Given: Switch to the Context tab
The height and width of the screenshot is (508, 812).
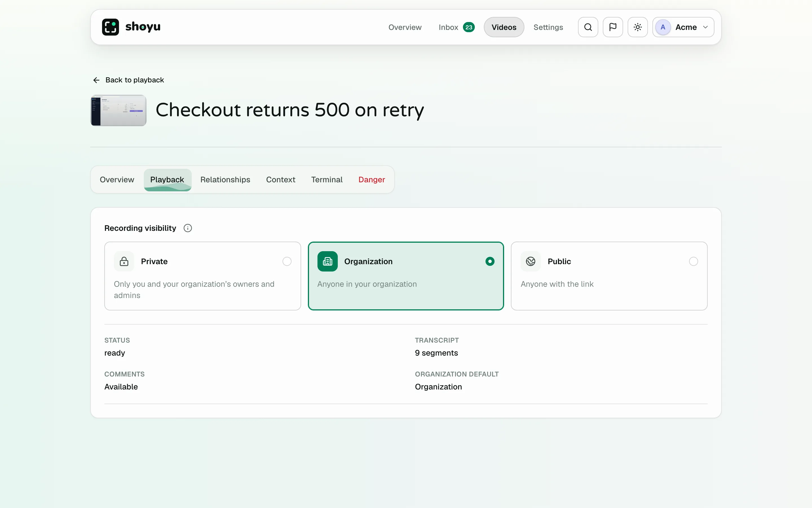Looking at the screenshot, I should coord(281,179).
